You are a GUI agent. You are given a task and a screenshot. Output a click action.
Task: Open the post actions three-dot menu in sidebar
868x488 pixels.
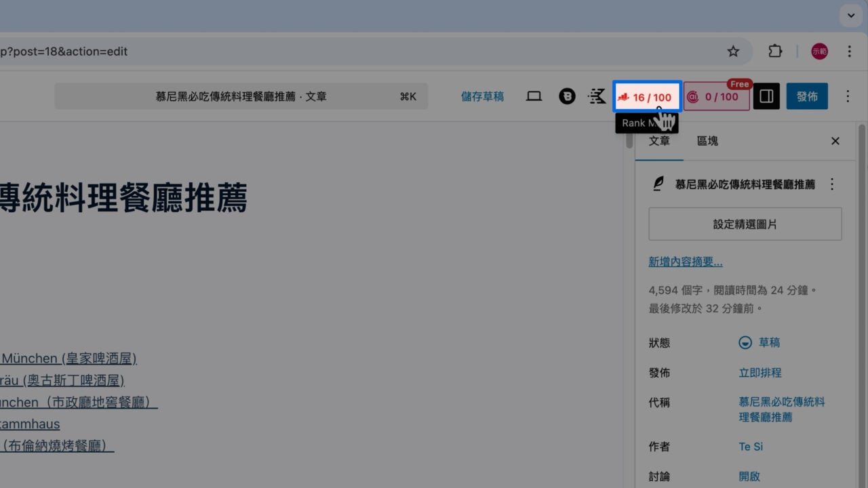832,184
